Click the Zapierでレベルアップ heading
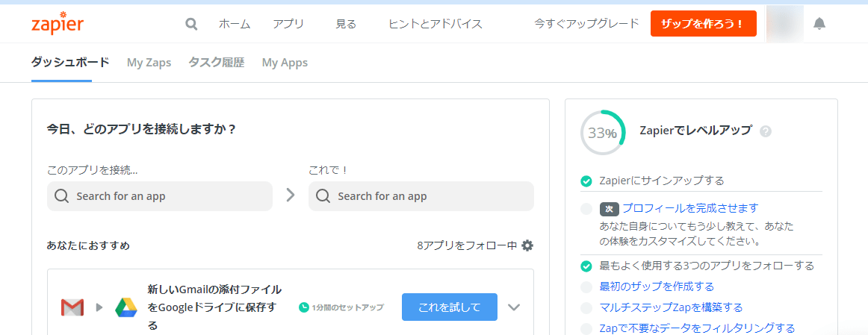This screenshot has height=335, width=868. [x=696, y=131]
